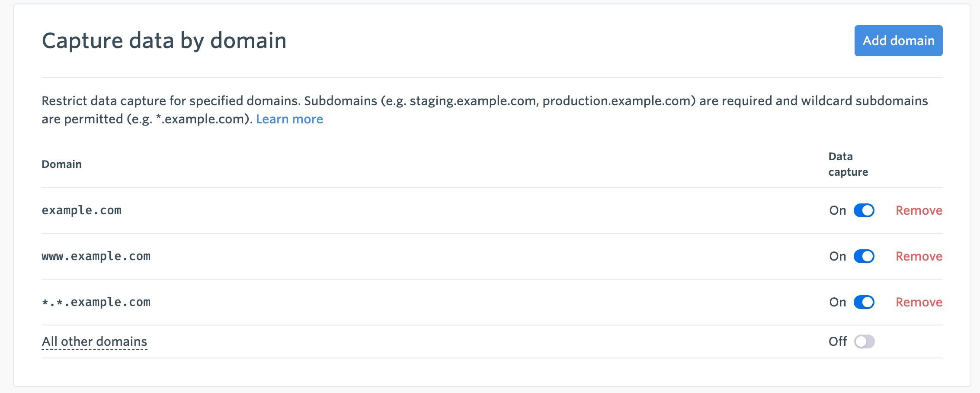Open the Learn more link

click(x=289, y=119)
